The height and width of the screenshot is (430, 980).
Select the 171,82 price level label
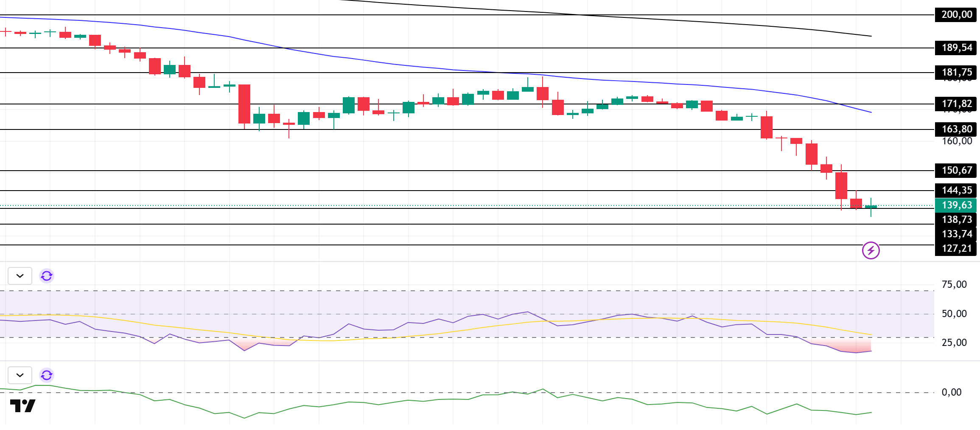(x=956, y=104)
